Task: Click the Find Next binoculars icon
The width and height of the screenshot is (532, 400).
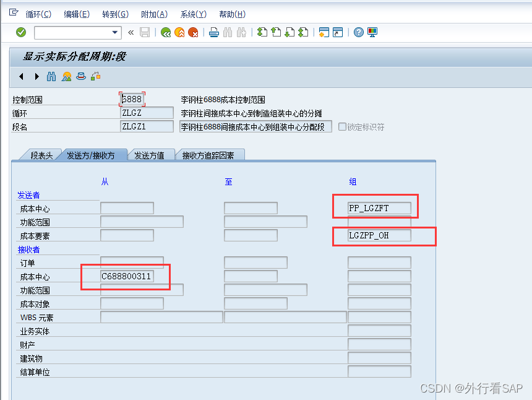Action: click(241, 33)
